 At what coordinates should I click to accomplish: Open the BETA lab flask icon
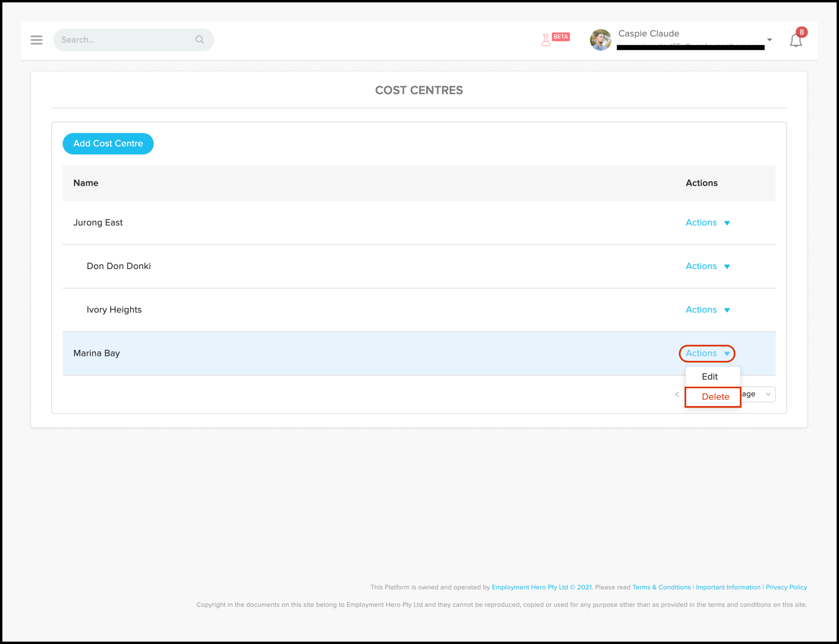click(x=546, y=40)
